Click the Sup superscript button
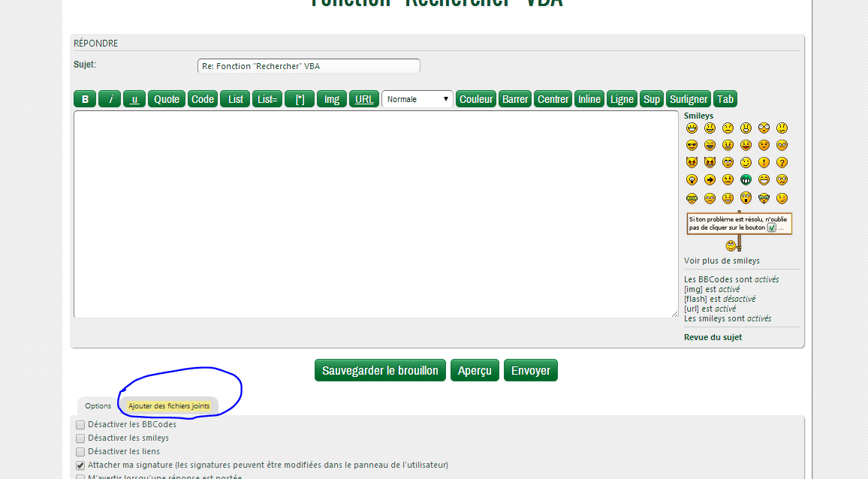Screen dimensions: 868x479 coord(652,99)
